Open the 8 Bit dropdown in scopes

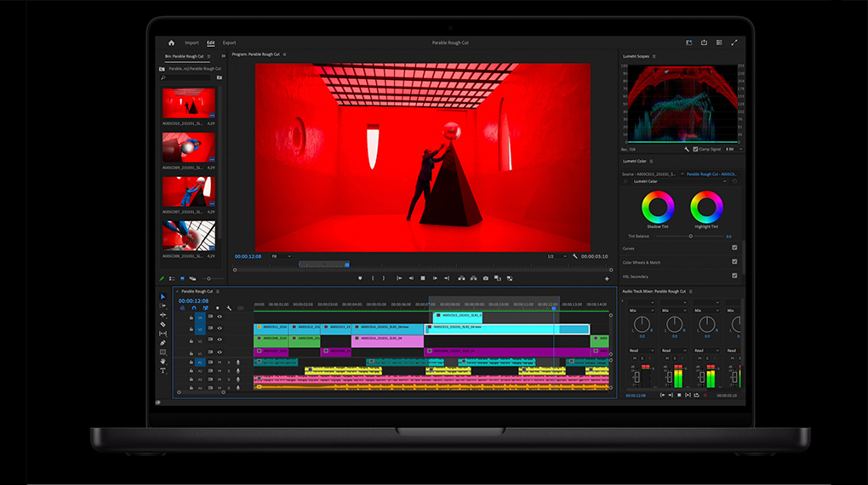(731, 149)
